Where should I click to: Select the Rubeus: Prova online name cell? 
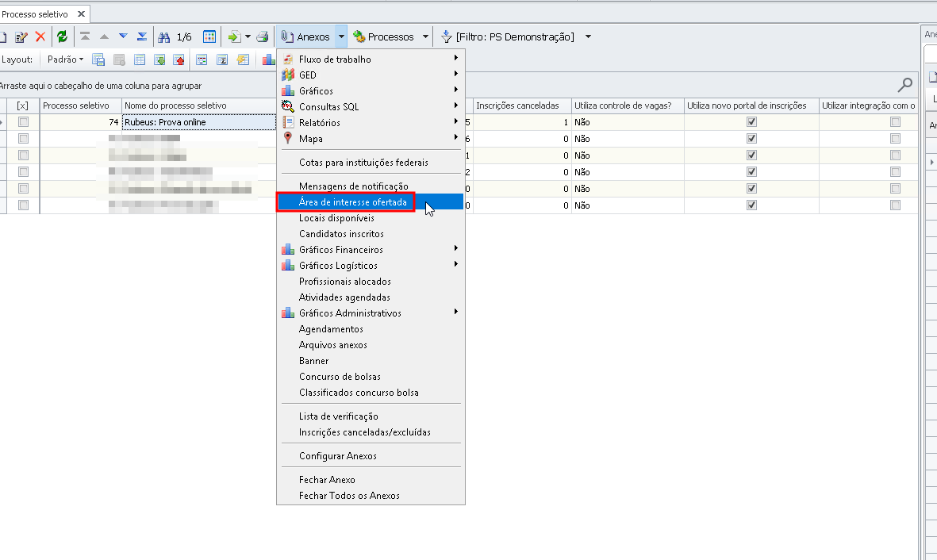coord(199,122)
